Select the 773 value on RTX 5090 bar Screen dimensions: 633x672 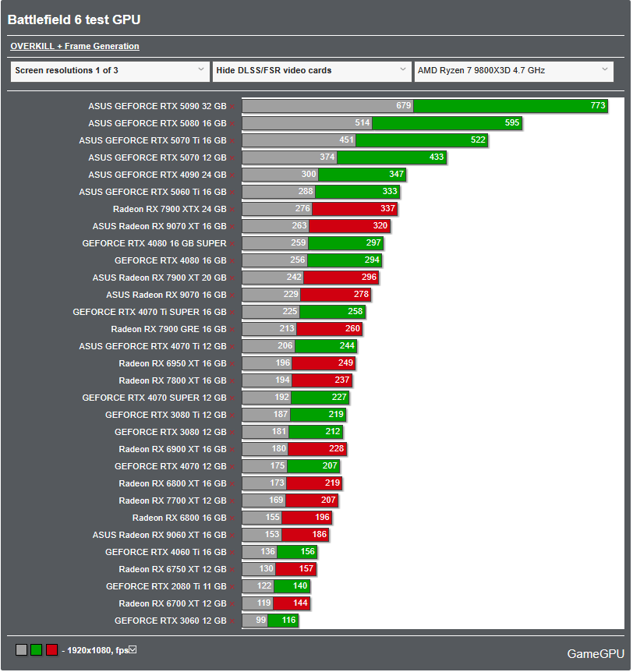(x=597, y=106)
